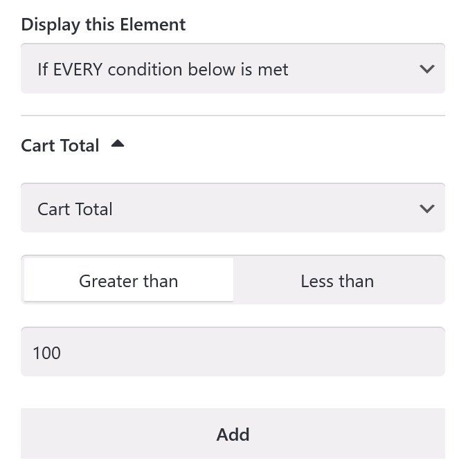This screenshot has width=468, height=476.
Task: Click the Cart Total text inside the select box
Action: (x=75, y=209)
